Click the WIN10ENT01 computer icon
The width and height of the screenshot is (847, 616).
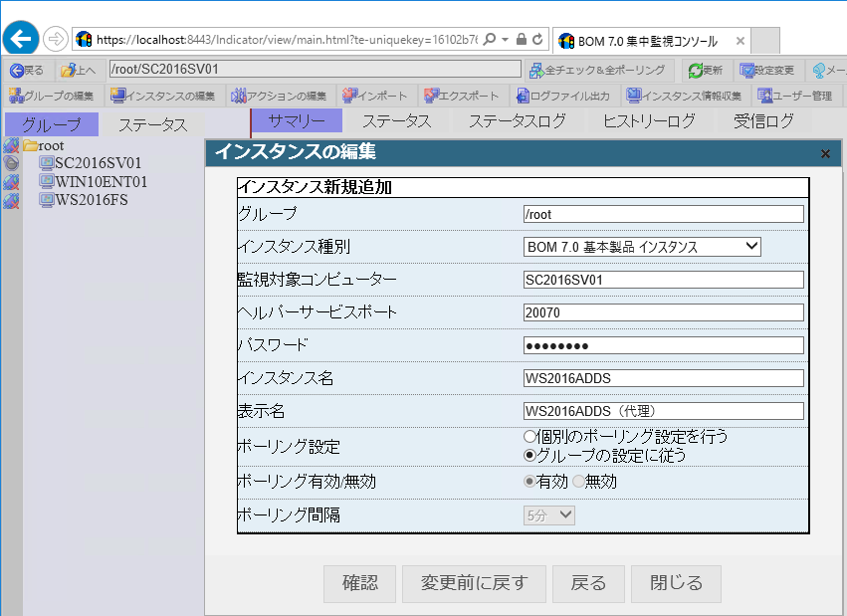(47, 181)
